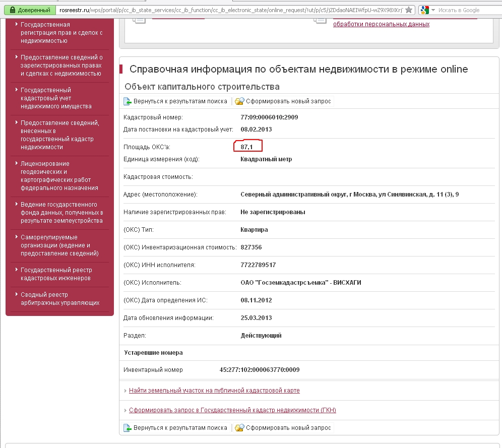502x448 pixels.
Task: Click the bookmark star in address bar
Action: click(409, 10)
